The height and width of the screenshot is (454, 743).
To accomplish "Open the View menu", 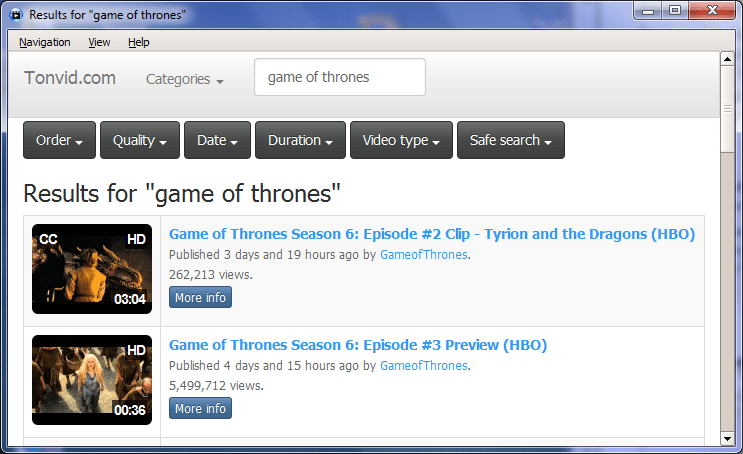I will coord(99,42).
